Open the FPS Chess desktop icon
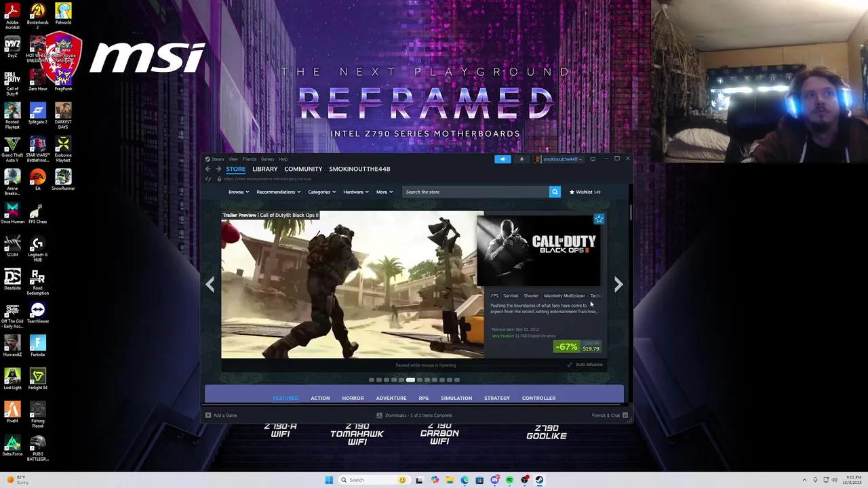Image resolution: width=868 pixels, height=488 pixels. [37, 213]
